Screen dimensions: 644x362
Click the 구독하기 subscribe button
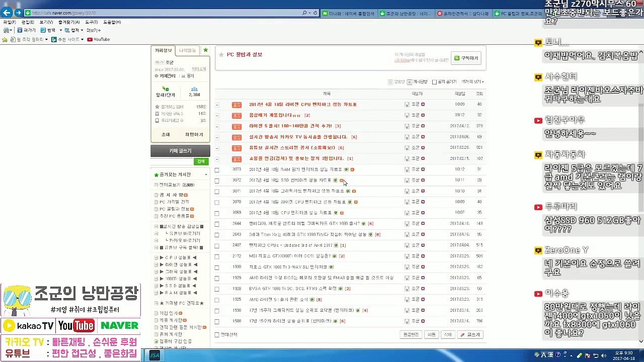pyautogui.click(x=466, y=58)
